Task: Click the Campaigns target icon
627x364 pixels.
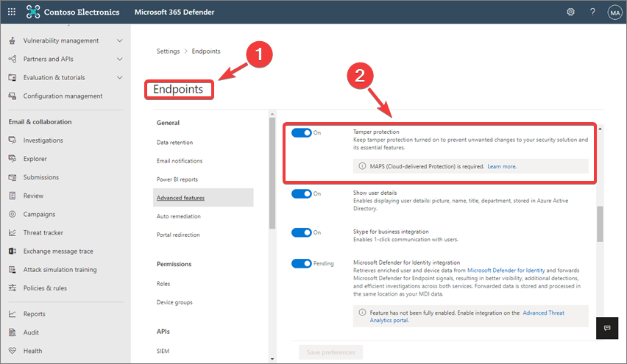Action: (x=13, y=214)
